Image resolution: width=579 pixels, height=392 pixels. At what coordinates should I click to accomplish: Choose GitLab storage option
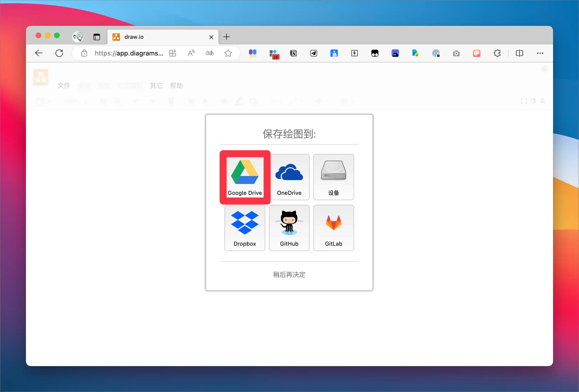(333, 227)
